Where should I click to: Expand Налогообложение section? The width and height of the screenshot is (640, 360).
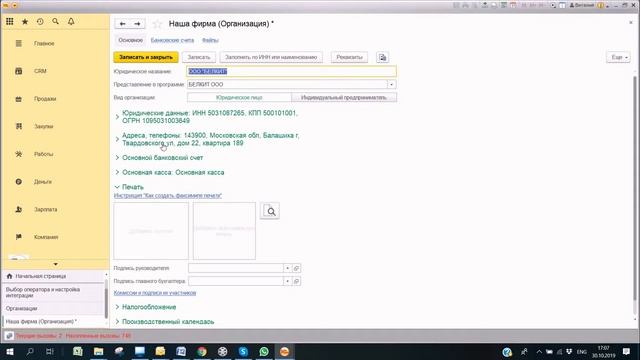point(149,307)
